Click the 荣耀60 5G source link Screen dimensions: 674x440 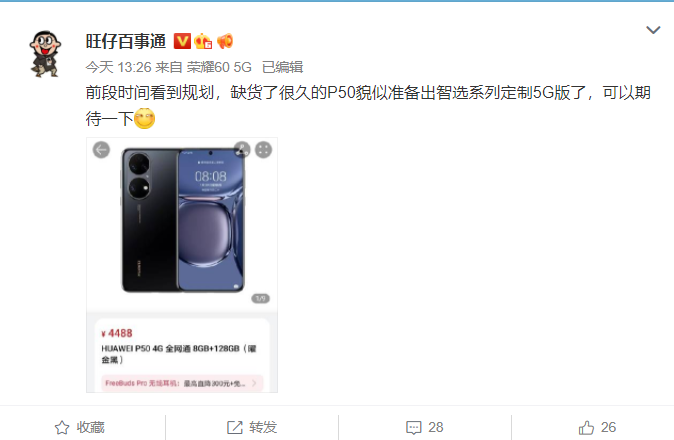coord(219,67)
